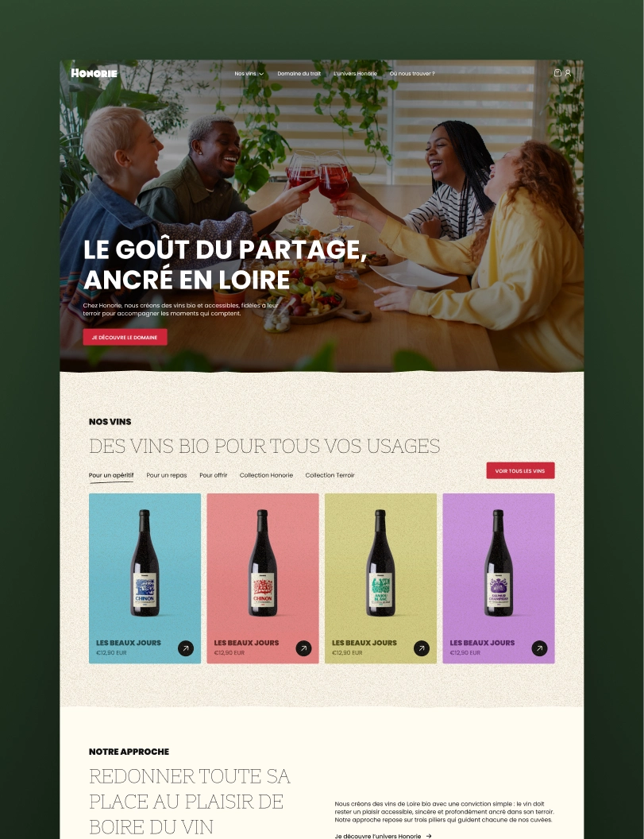
Task: Open the user account icon
Action: click(x=568, y=73)
